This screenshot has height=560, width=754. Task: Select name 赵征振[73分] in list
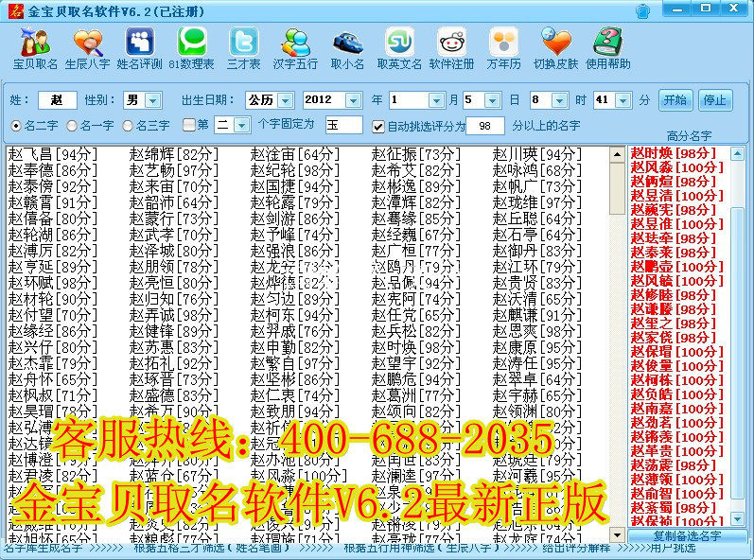point(416,154)
